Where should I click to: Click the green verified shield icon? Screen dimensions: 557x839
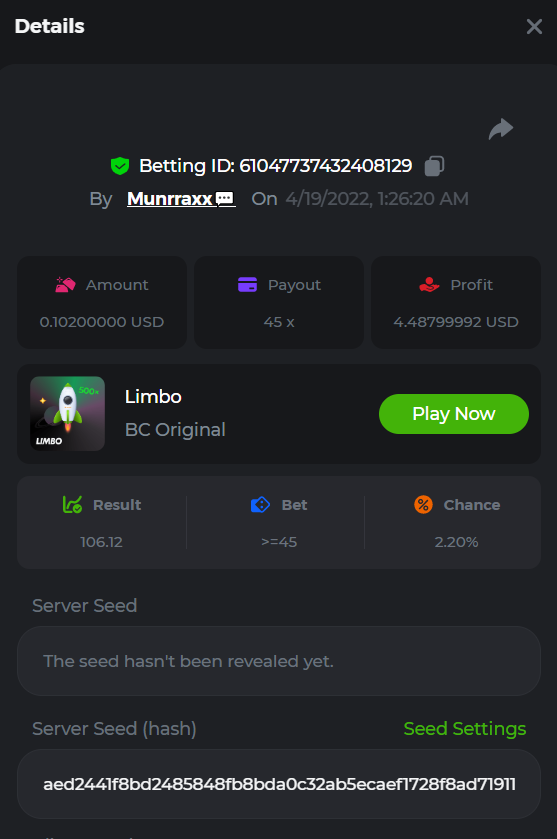coord(120,166)
